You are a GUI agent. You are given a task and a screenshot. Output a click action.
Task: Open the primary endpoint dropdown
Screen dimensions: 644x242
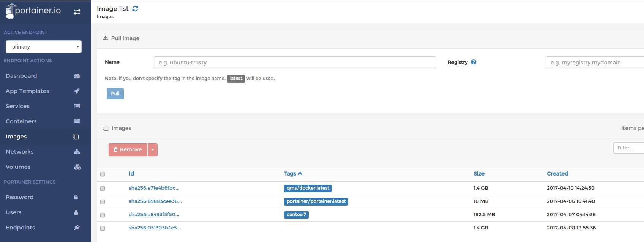44,47
